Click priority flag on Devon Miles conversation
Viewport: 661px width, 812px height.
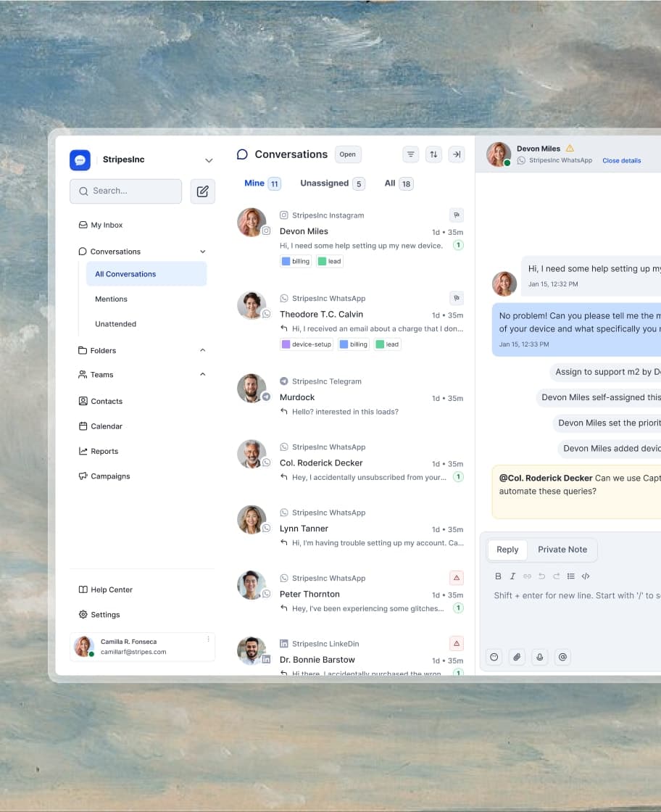click(457, 215)
